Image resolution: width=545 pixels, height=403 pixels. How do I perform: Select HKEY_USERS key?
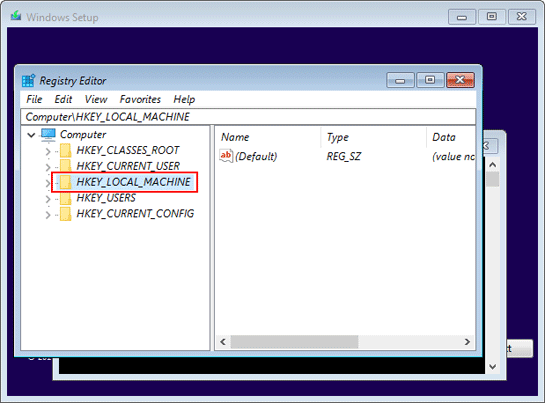106,198
